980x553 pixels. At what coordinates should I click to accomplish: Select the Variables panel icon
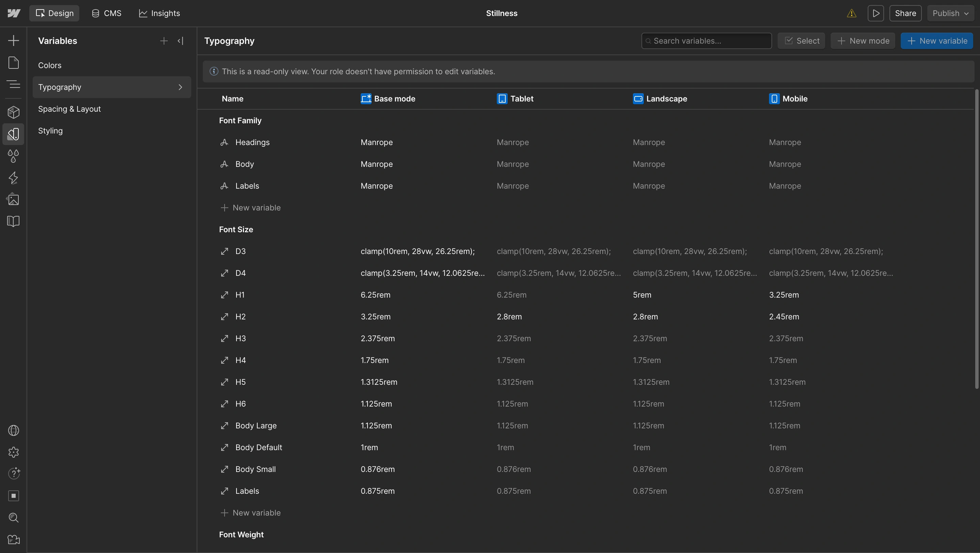(x=14, y=134)
